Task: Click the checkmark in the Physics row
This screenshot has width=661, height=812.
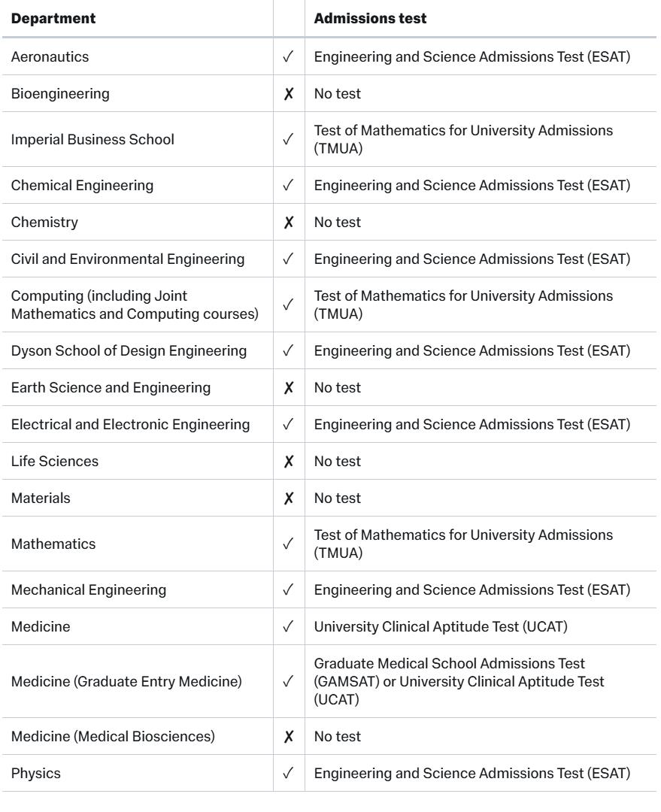Action: pos(289,773)
